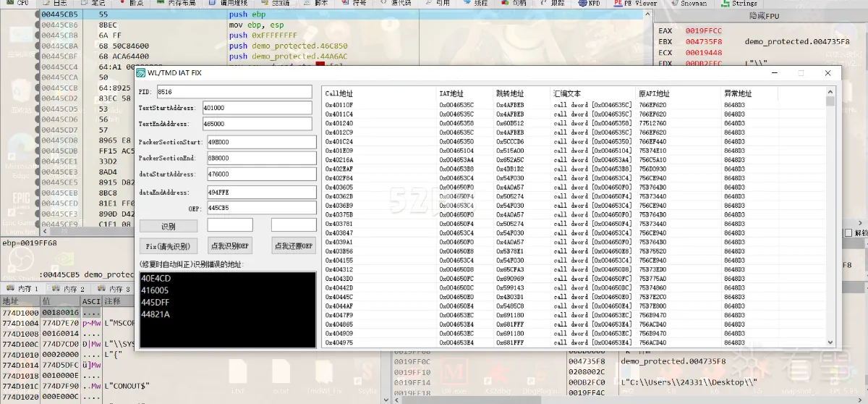Switch to the 内存 2 dump tab
The image size is (868, 404).
pyautogui.click(x=68, y=289)
